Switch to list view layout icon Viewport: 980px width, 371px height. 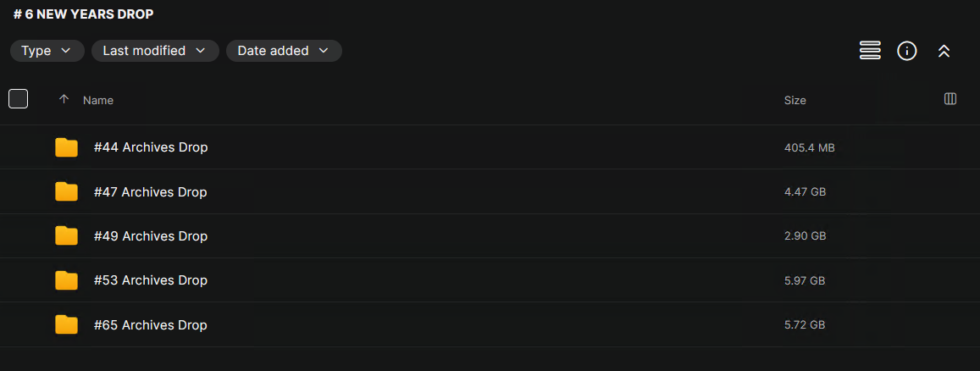click(x=870, y=51)
